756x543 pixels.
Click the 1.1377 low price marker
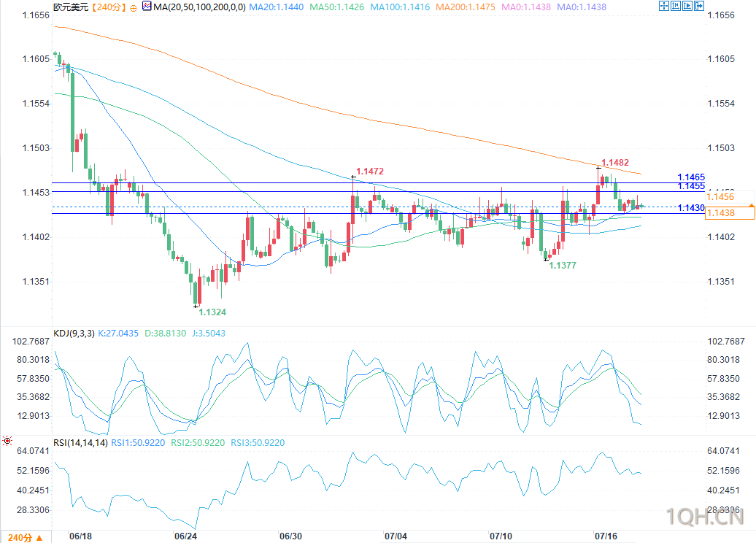point(563,265)
